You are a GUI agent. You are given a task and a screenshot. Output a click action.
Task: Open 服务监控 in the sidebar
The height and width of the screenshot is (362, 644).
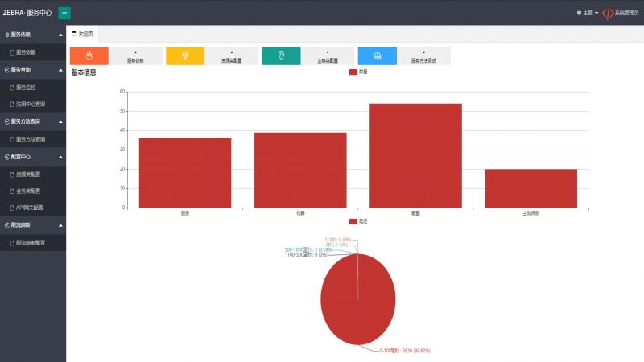point(26,87)
